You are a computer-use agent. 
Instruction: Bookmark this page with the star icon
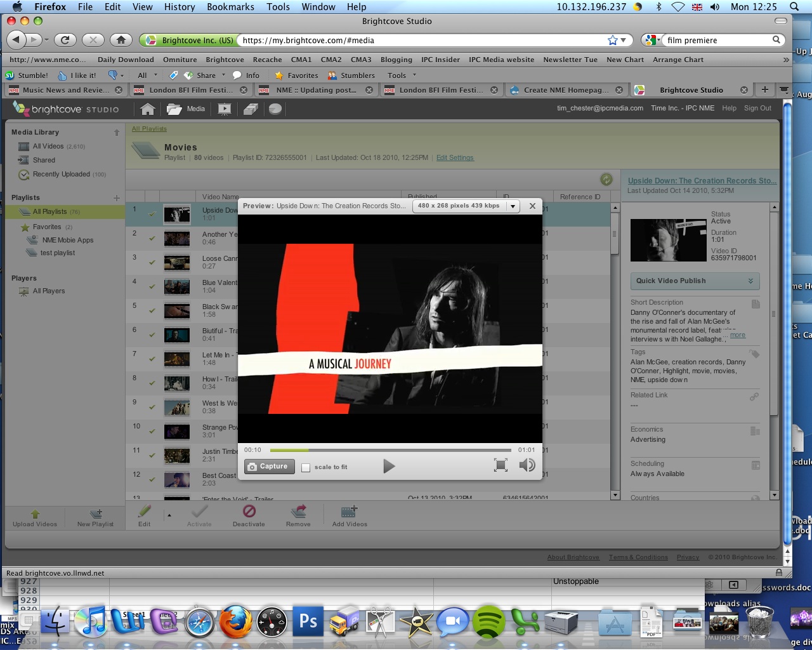click(x=612, y=40)
